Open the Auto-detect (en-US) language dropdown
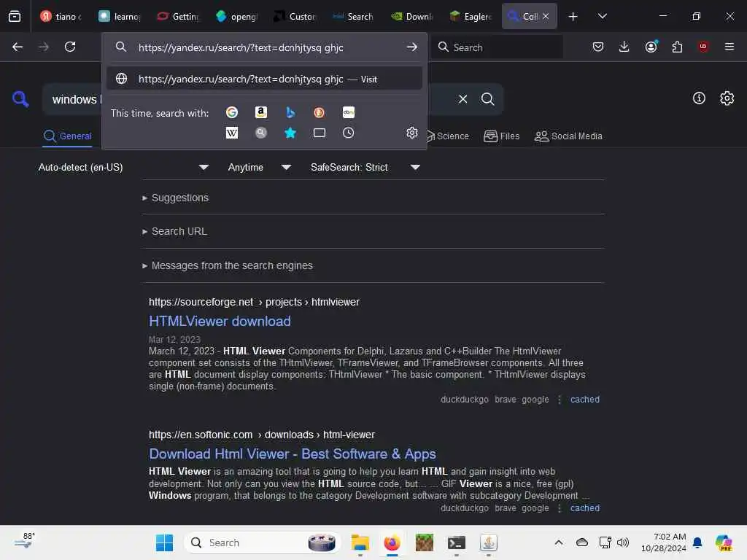The width and height of the screenshot is (747, 560). [123, 167]
